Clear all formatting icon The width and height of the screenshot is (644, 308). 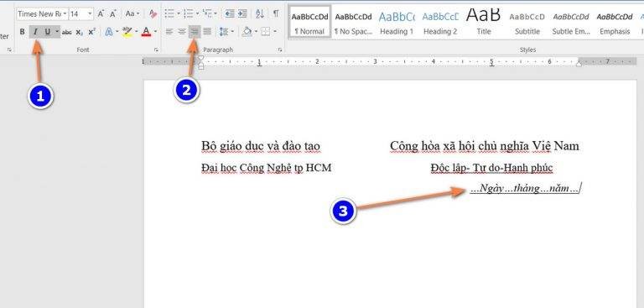tap(153, 13)
